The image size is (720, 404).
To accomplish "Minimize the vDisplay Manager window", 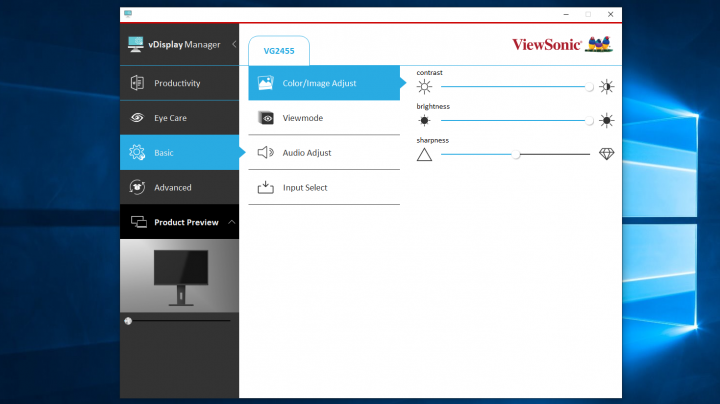I will pos(566,14).
